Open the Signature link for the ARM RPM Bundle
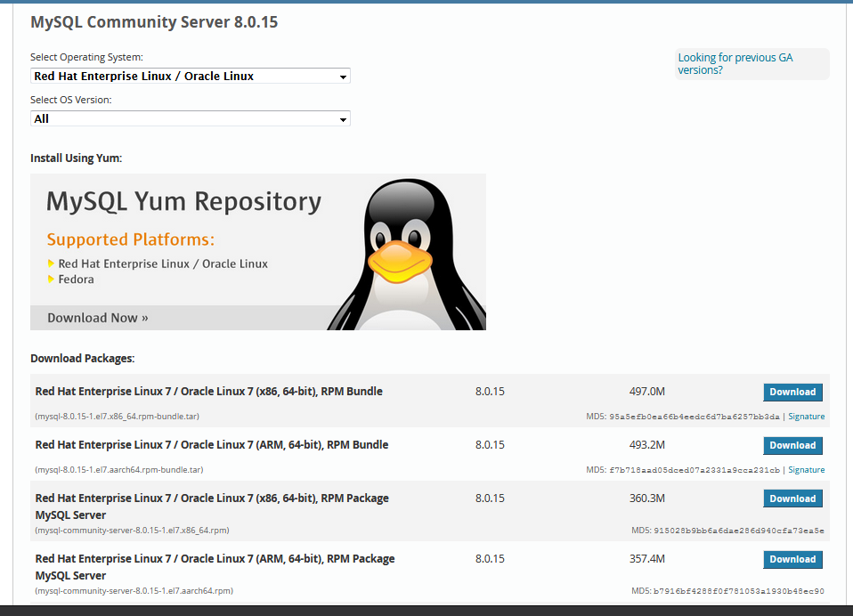 point(807,469)
